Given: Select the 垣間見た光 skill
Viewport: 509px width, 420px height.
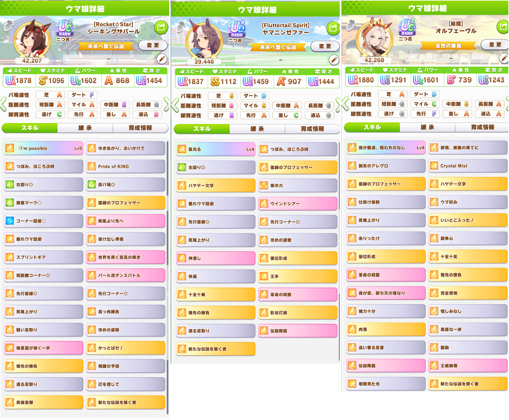Looking at the screenshot, I should (386, 384).
